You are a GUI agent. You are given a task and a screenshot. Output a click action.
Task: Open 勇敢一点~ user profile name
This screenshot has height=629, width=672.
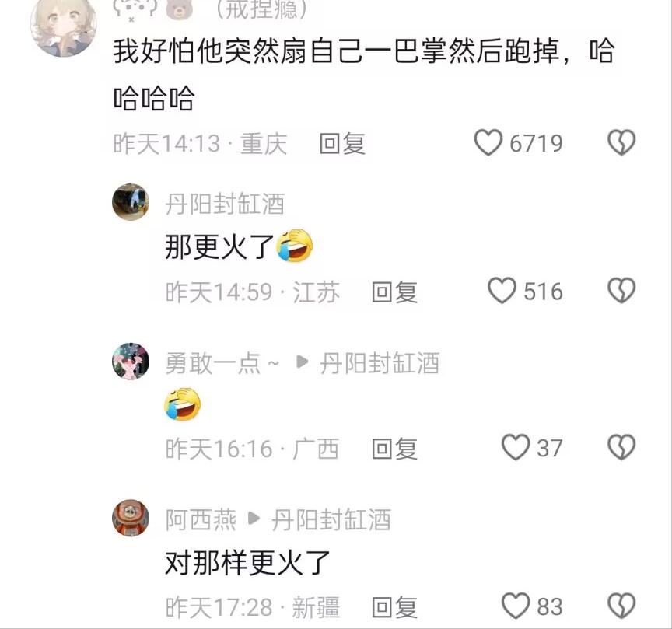(x=222, y=363)
